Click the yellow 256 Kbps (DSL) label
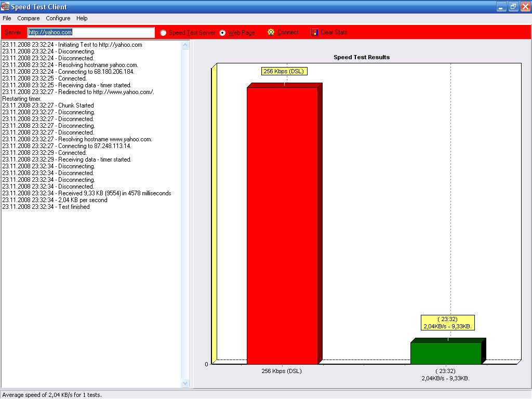The width and height of the screenshot is (532, 399). pos(283,71)
